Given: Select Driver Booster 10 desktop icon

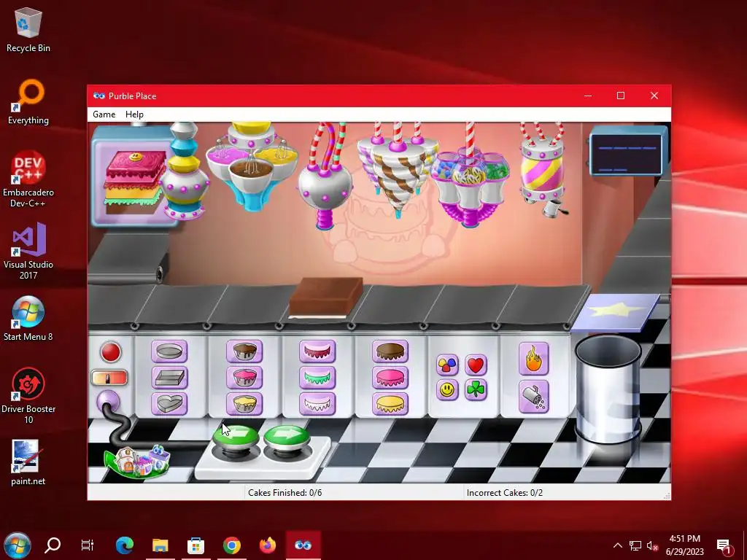Looking at the screenshot, I should [28, 396].
